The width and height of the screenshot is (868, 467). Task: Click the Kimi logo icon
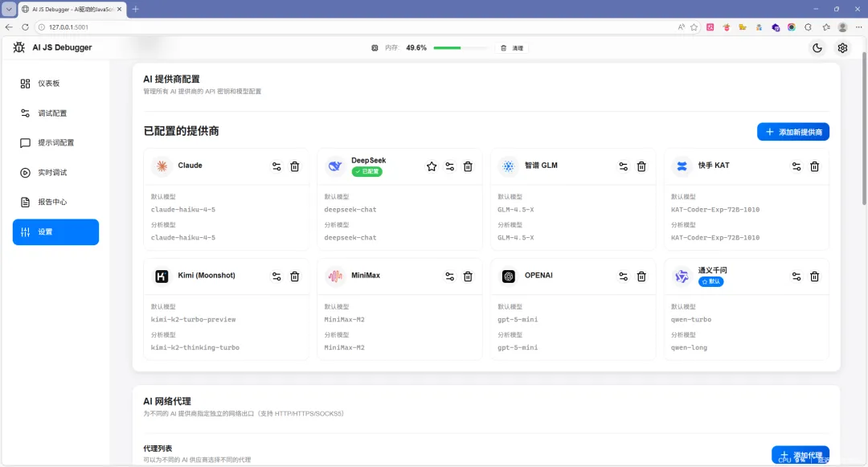tap(162, 276)
